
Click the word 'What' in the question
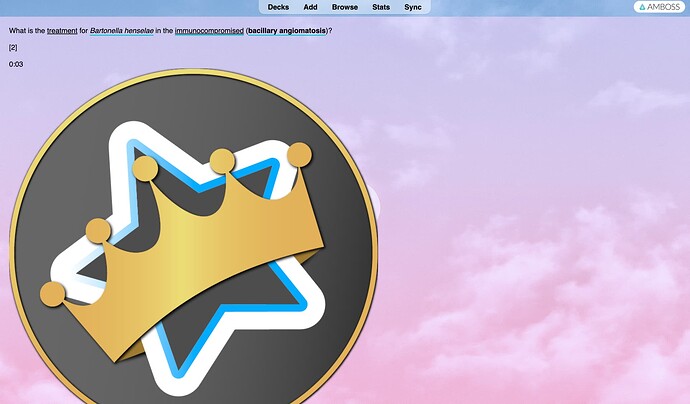18,31
